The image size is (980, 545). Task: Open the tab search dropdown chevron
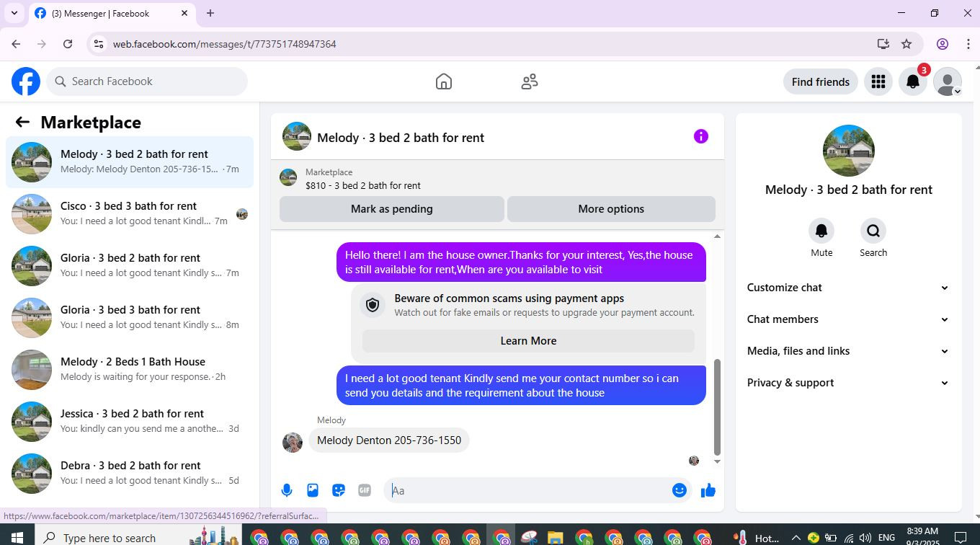tap(14, 13)
